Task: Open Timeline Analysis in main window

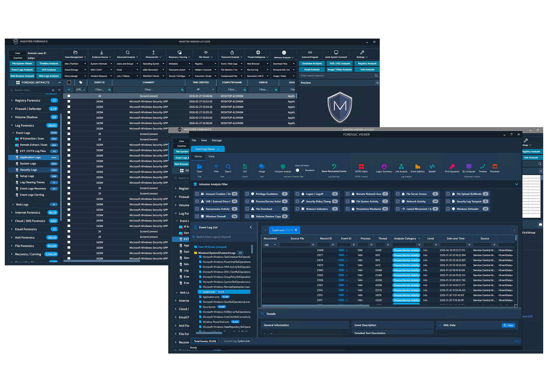Action: 49,63
